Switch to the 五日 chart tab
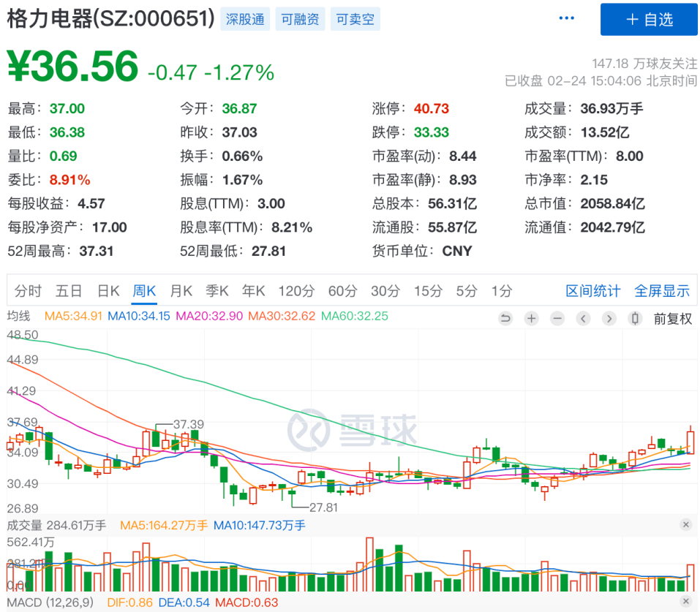Image resolution: width=700 pixels, height=612 pixels. [x=69, y=291]
